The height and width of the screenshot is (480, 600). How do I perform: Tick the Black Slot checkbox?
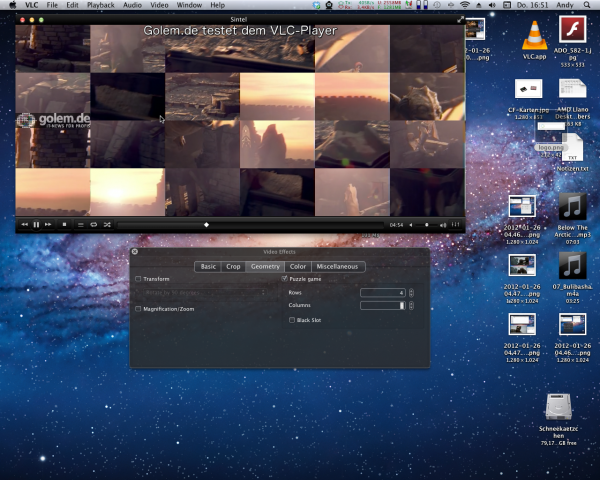point(291,320)
